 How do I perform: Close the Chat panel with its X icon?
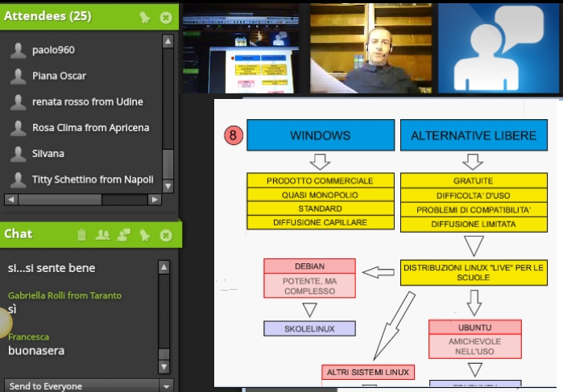point(166,236)
